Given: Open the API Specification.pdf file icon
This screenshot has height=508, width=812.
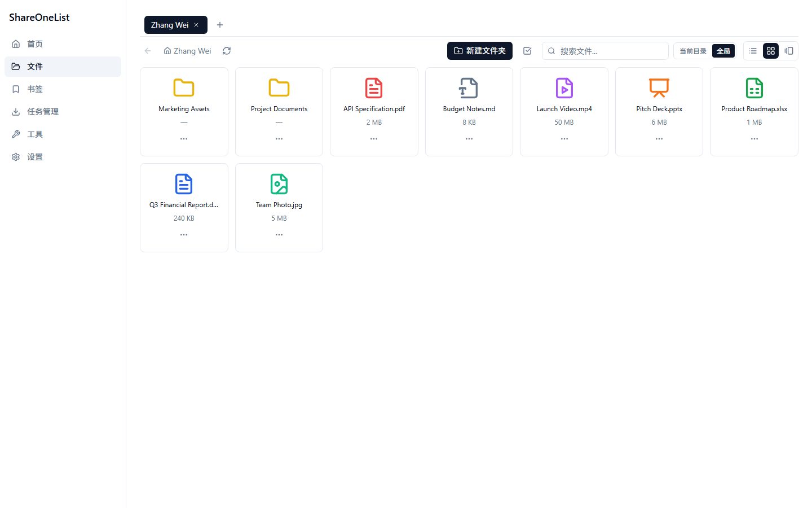Looking at the screenshot, I should (374, 88).
